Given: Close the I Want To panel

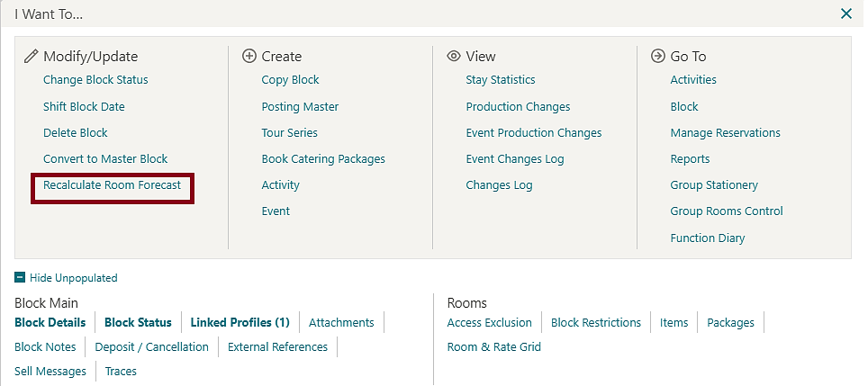Looking at the screenshot, I should pos(846,13).
